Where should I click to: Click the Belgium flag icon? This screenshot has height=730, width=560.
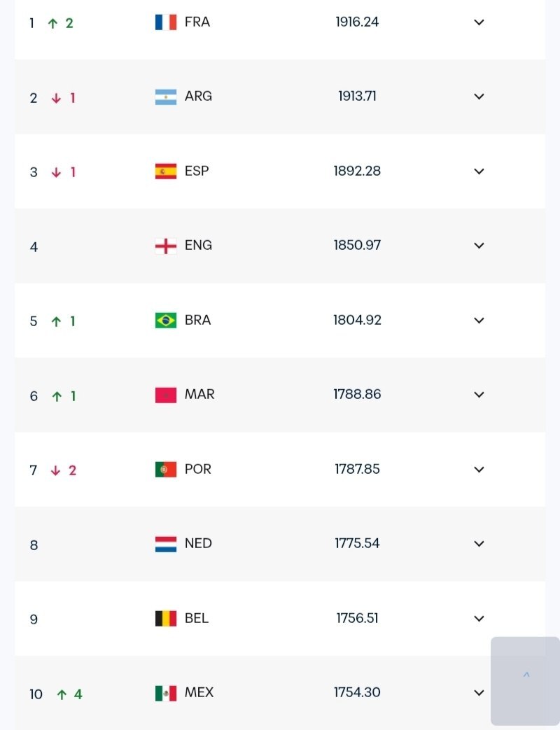tap(166, 618)
